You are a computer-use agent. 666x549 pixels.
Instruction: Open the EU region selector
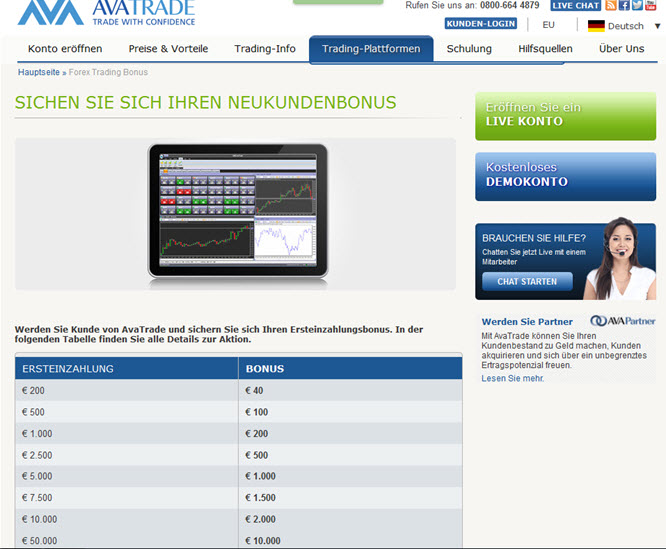click(548, 25)
